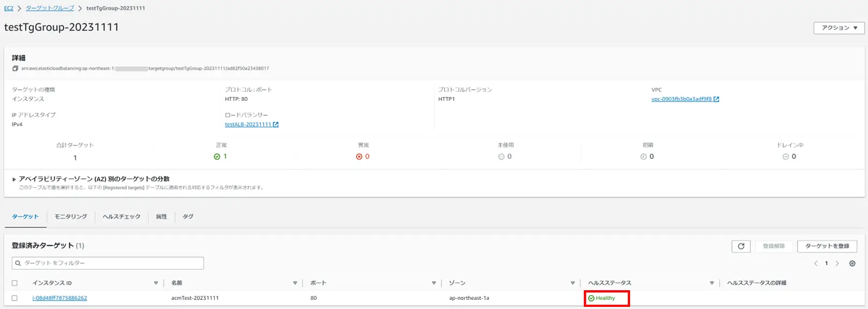Click external link icon next to VPC ID
Screen dimensions: 868x309
pos(716,99)
